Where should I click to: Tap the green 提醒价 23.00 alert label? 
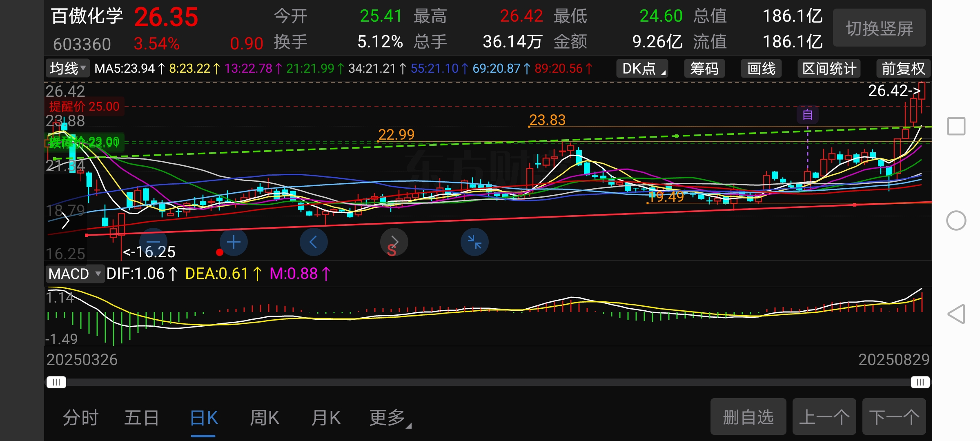[84, 142]
